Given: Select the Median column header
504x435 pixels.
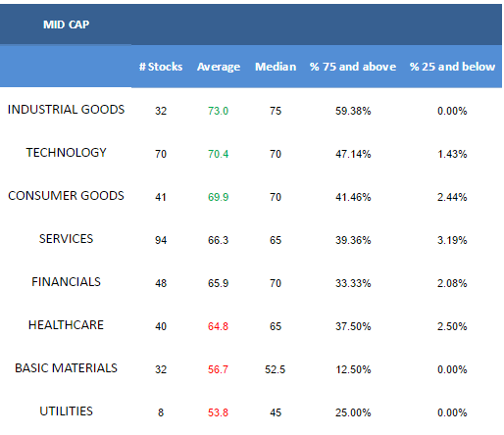Looking at the screenshot, I should 276,67.
